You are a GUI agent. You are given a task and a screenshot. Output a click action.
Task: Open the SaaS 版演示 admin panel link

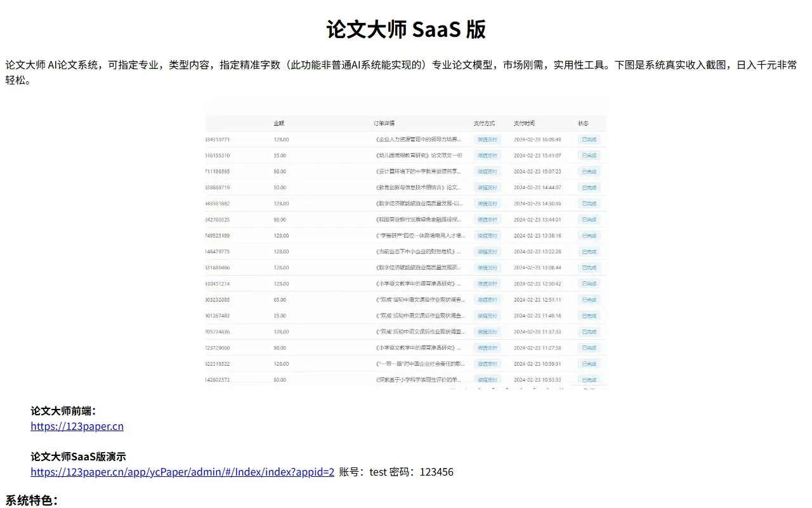[182, 472]
